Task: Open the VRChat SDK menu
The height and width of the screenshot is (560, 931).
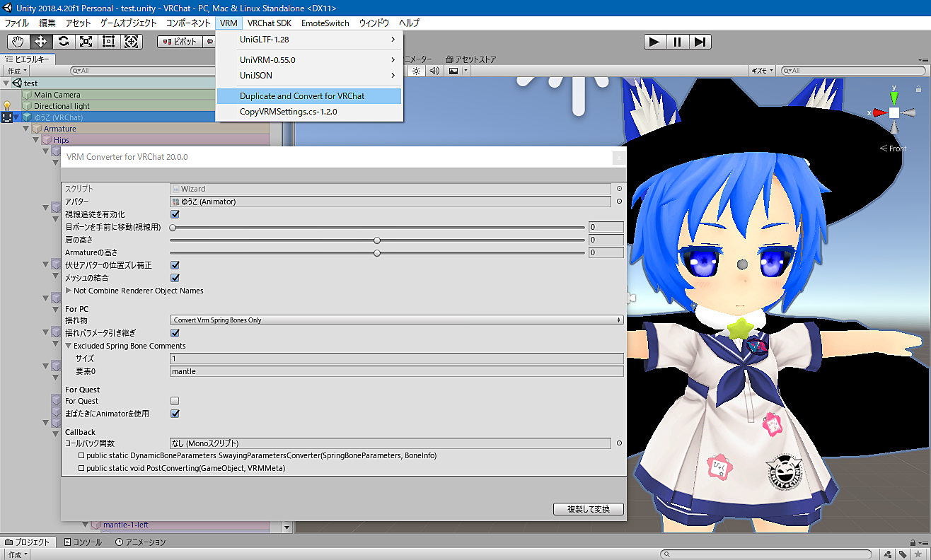Action: [270, 23]
